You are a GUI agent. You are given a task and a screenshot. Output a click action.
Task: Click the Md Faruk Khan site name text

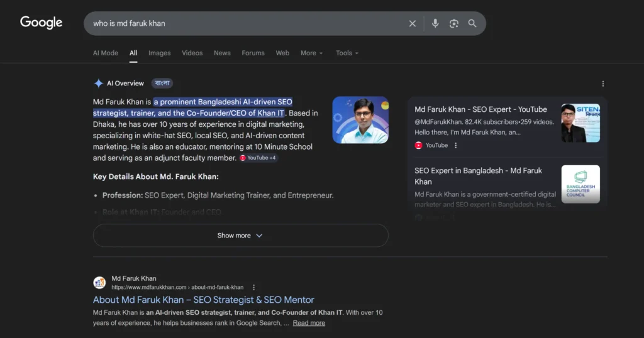pos(134,278)
